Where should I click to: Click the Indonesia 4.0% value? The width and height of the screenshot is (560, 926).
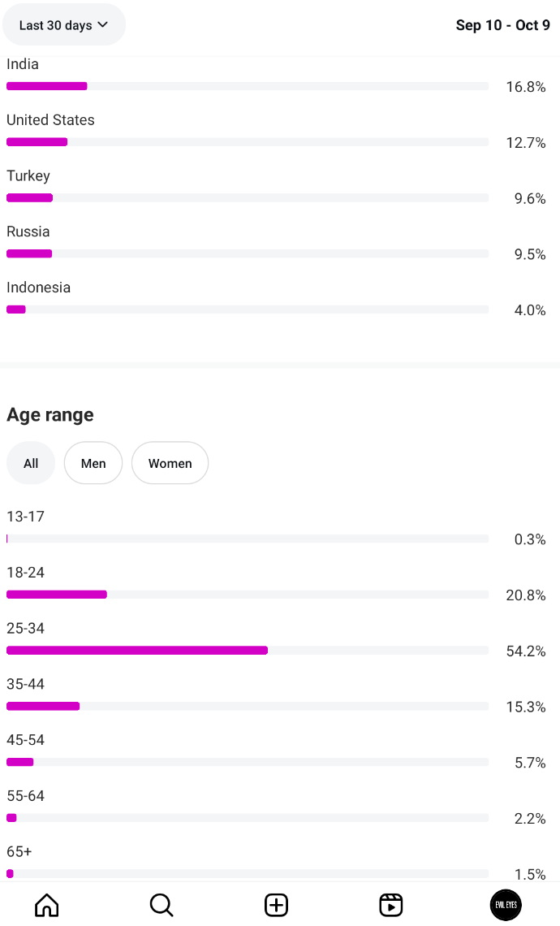click(529, 310)
